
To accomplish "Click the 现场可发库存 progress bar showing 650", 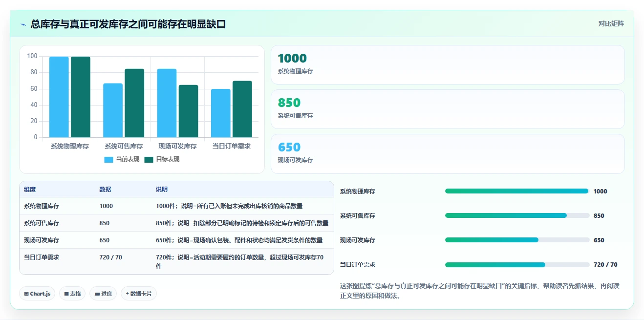I will [517, 240].
